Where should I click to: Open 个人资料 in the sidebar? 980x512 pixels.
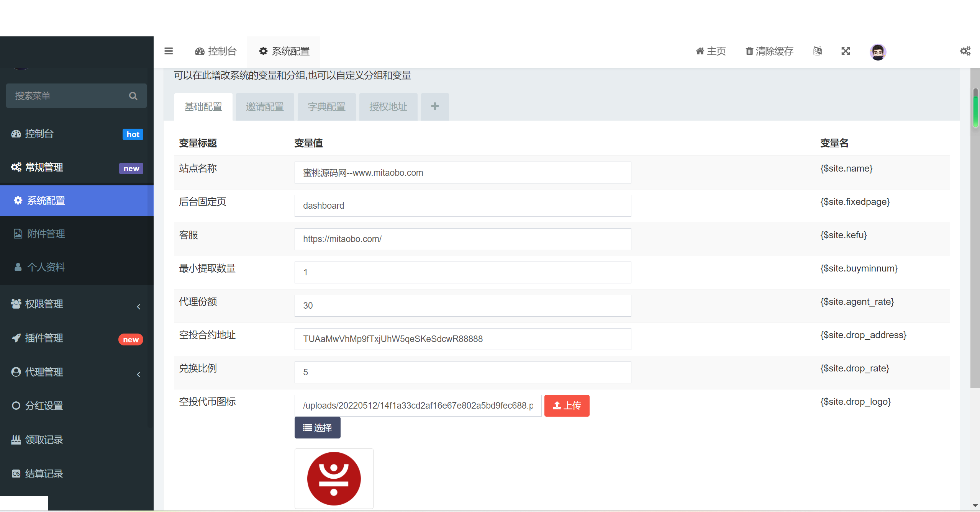click(77, 267)
